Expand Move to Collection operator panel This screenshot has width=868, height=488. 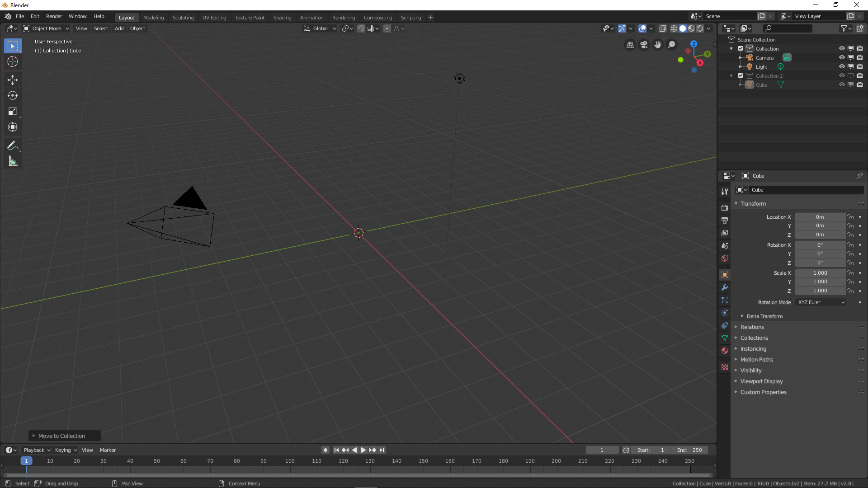(61, 436)
